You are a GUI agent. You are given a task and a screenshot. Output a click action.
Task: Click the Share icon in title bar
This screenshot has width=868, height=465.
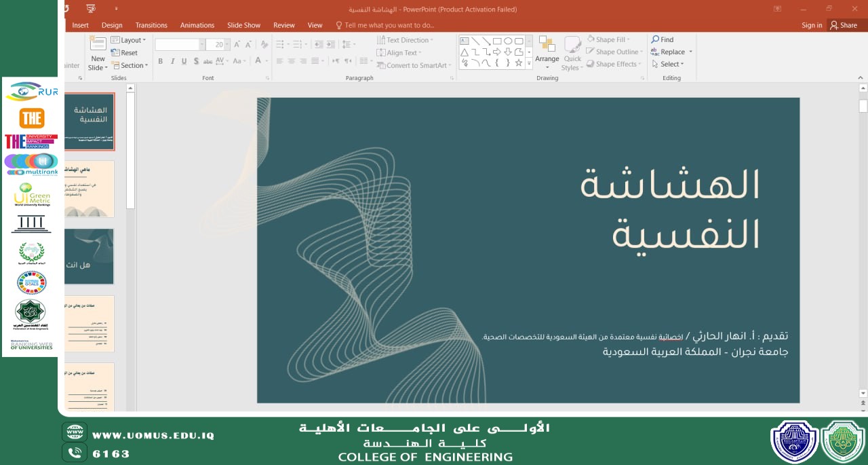coord(834,25)
